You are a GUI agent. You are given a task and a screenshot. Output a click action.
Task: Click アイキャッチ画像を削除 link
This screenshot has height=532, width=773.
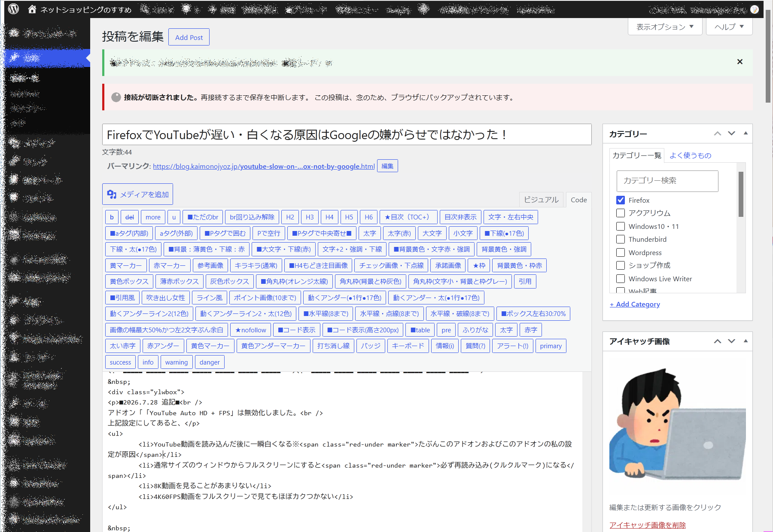(648, 525)
